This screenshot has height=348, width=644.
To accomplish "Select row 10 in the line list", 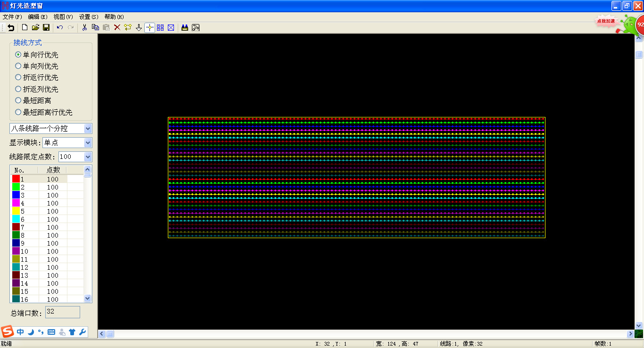I will [x=47, y=251].
